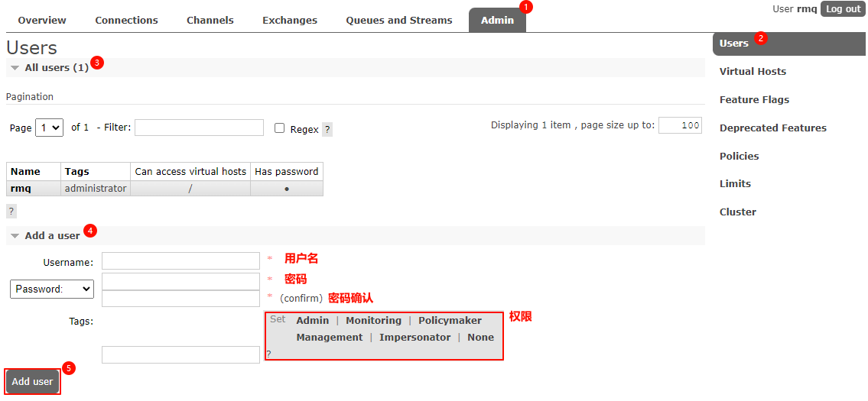Go to Deprecated Features page
This screenshot has height=401, width=868.
click(x=772, y=128)
